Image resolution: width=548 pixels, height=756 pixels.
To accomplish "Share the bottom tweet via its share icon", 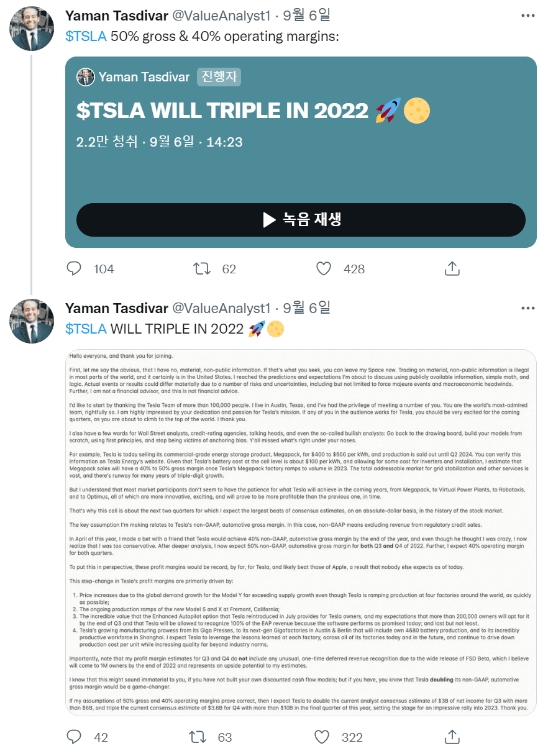I will 452,737.
